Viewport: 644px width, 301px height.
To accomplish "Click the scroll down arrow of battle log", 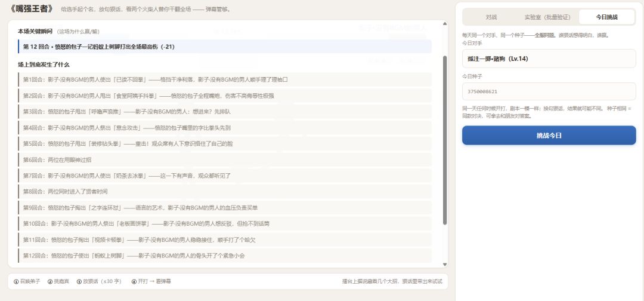I will click(445, 264).
